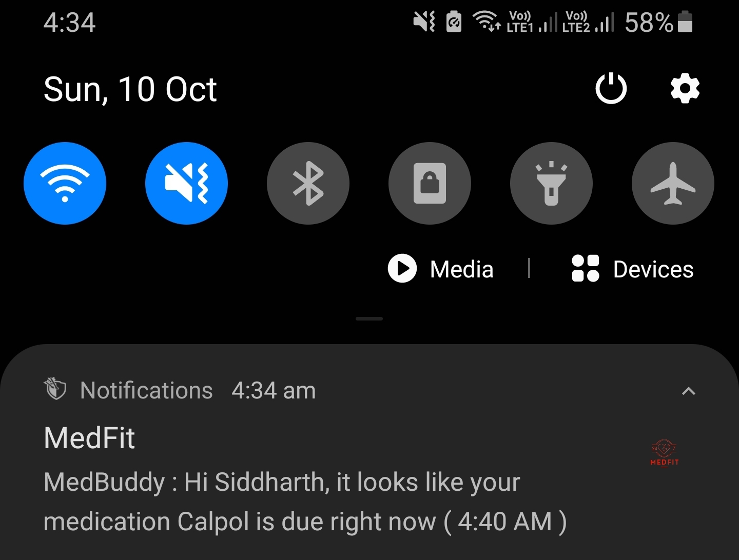The width and height of the screenshot is (739, 560).
Task: Enable airplane mode tile
Action: coord(673,183)
